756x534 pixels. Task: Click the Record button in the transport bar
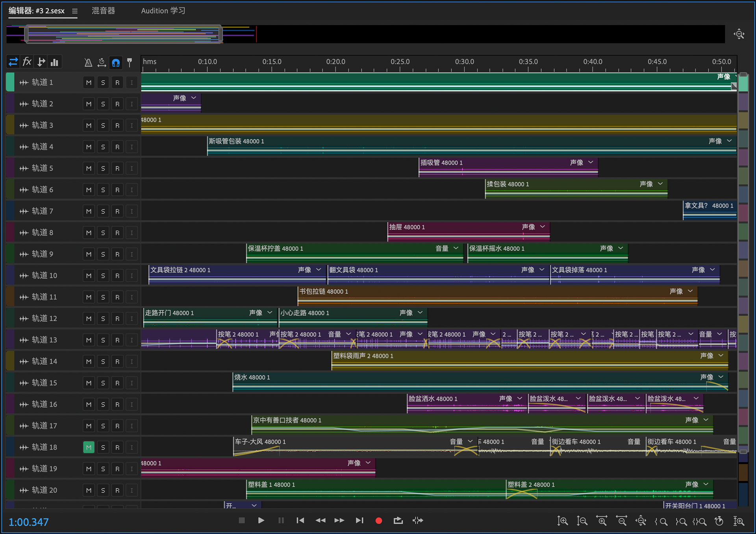coord(379,521)
